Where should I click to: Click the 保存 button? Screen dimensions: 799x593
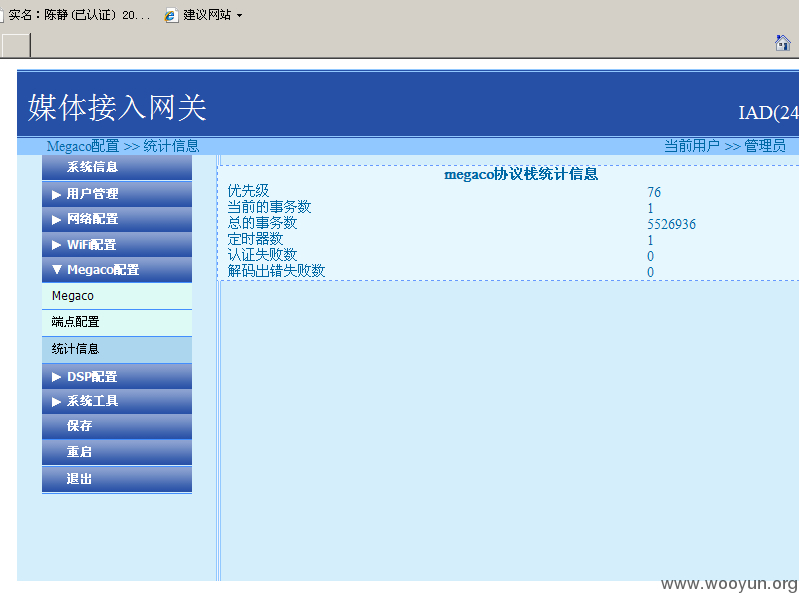pos(117,426)
